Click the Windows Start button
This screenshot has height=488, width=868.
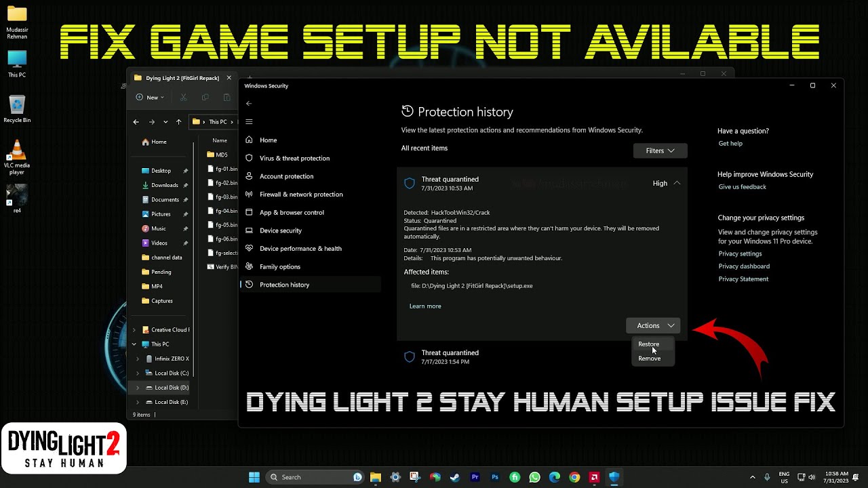[254, 477]
